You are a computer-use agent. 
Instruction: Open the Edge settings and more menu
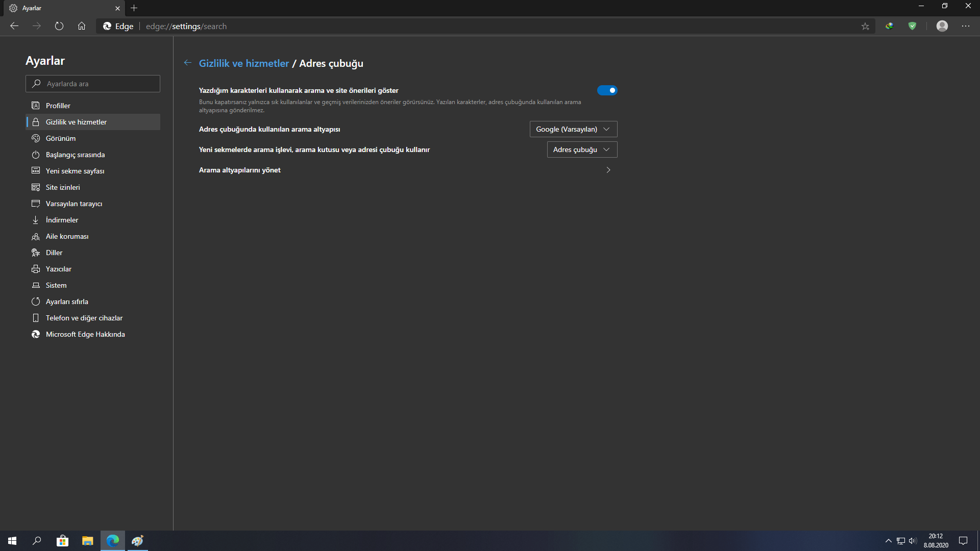tap(965, 26)
